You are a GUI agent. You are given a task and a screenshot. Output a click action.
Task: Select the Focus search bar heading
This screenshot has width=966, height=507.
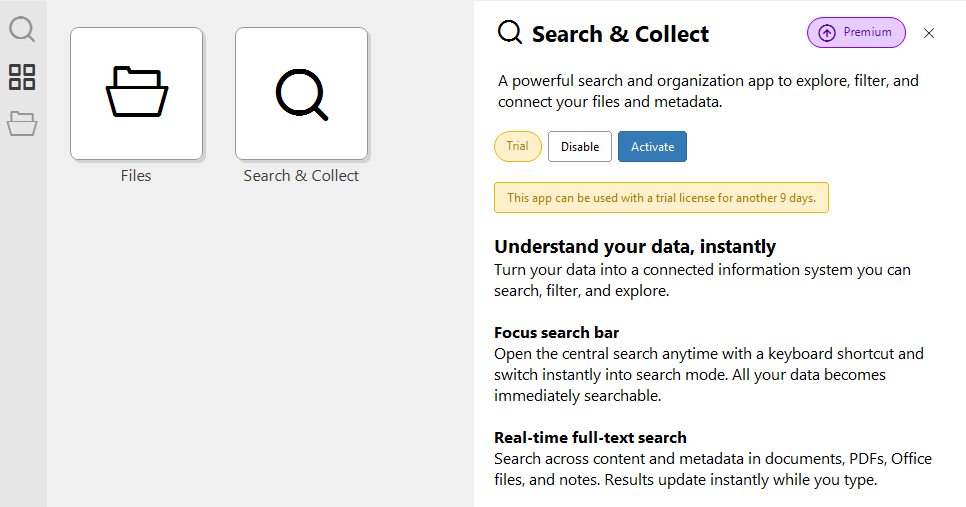(556, 333)
